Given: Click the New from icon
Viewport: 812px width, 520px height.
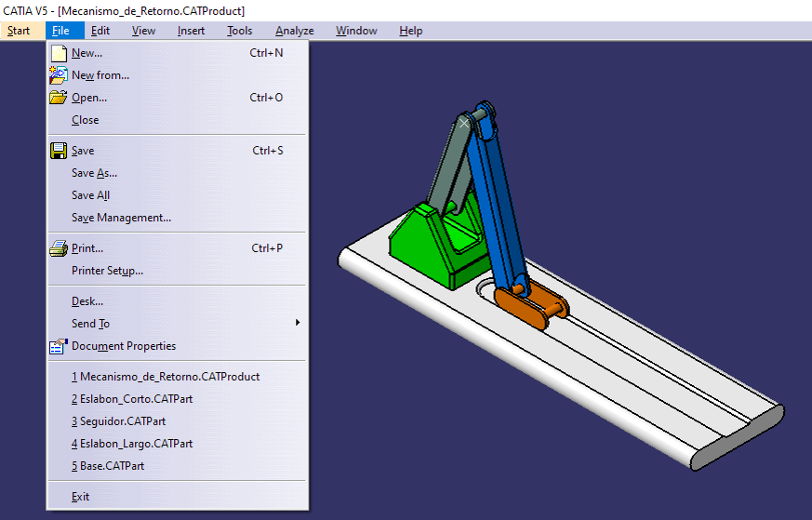Looking at the screenshot, I should click(x=59, y=75).
